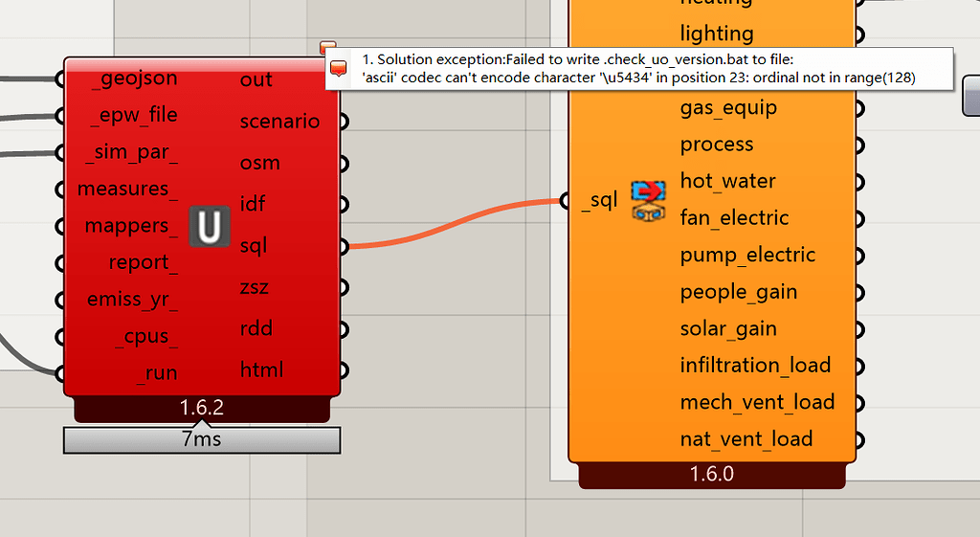Click the gas_equip output
The width and height of the screenshot is (980, 537).
[728, 107]
